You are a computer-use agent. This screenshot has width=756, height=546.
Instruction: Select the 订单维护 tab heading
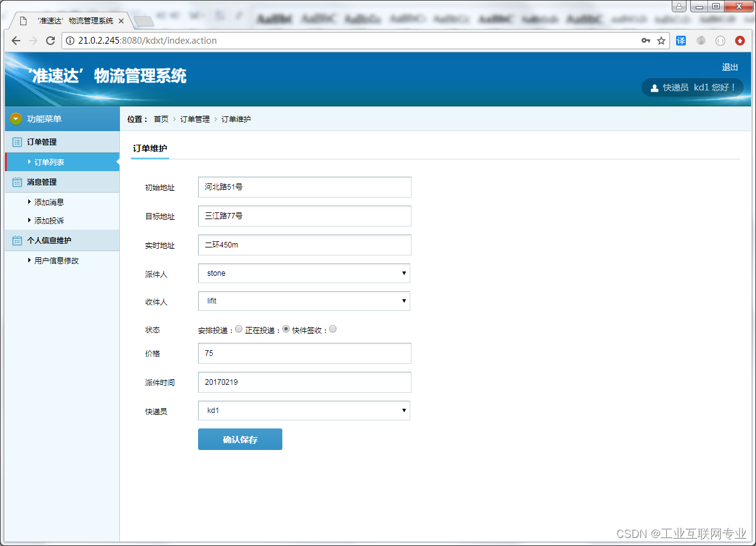point(150,148)
